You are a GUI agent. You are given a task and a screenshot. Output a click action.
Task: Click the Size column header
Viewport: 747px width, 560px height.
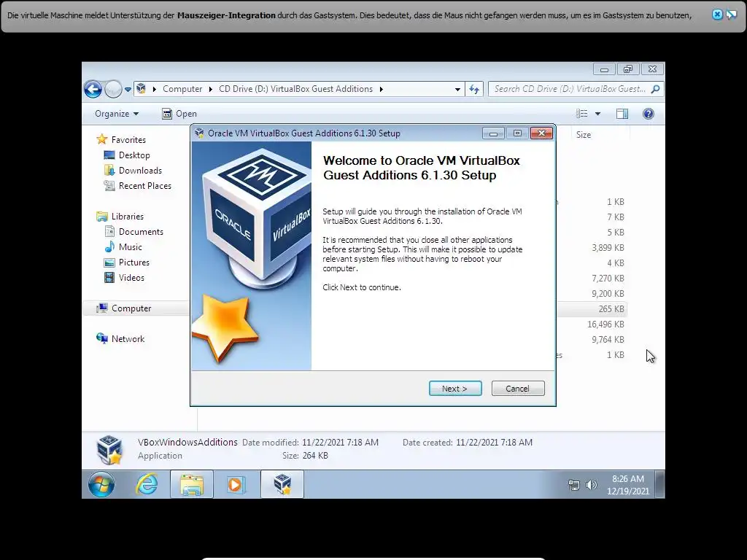tap(600, 135)
